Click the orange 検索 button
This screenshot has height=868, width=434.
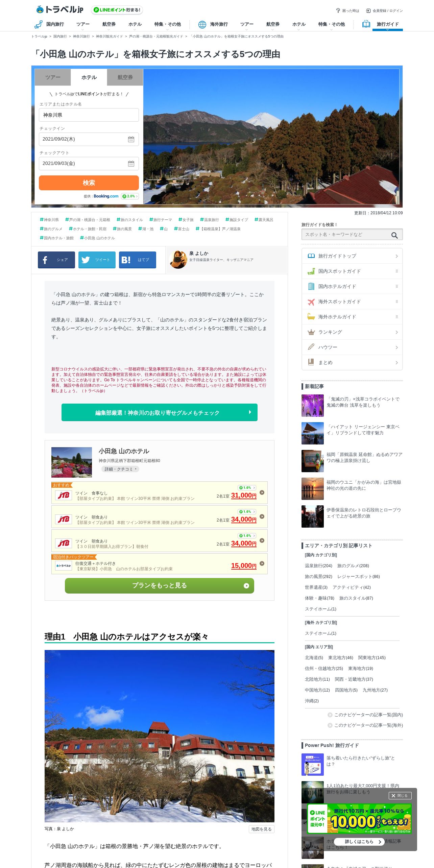(89, 183)
